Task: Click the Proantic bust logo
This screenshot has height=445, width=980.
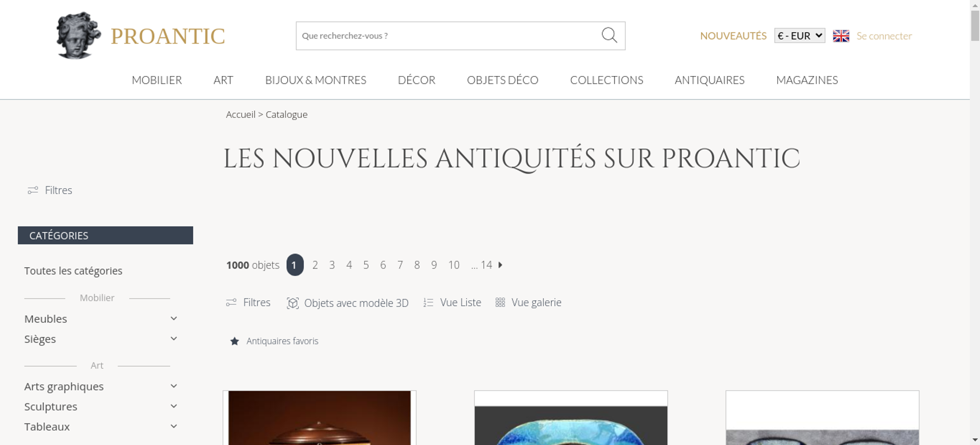Action: tap(78, 36)
